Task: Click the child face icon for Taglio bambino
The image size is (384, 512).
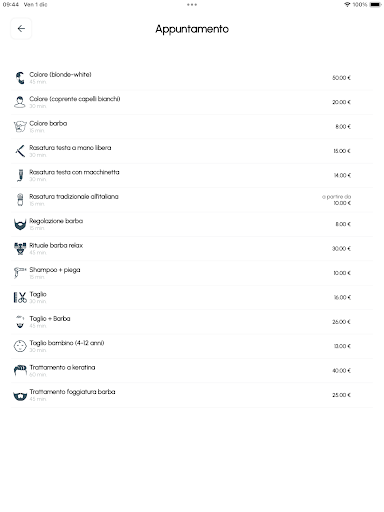Action: point(20,346)
